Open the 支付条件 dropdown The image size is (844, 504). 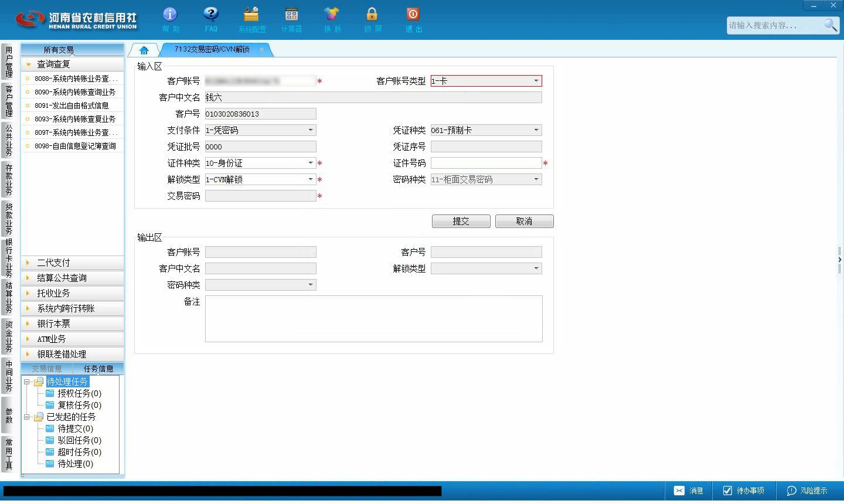click(x=311, y=130)
